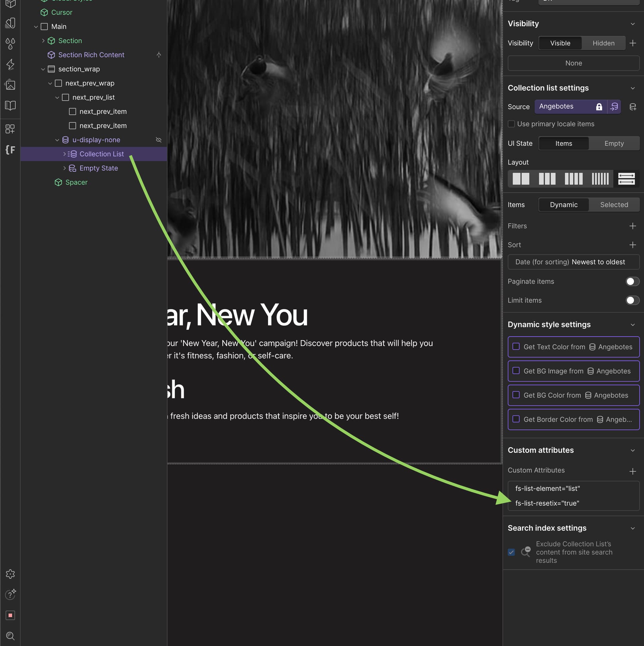Switch UI State to Empty
Viewport: 644px width, 646px height.
(614, 143)
